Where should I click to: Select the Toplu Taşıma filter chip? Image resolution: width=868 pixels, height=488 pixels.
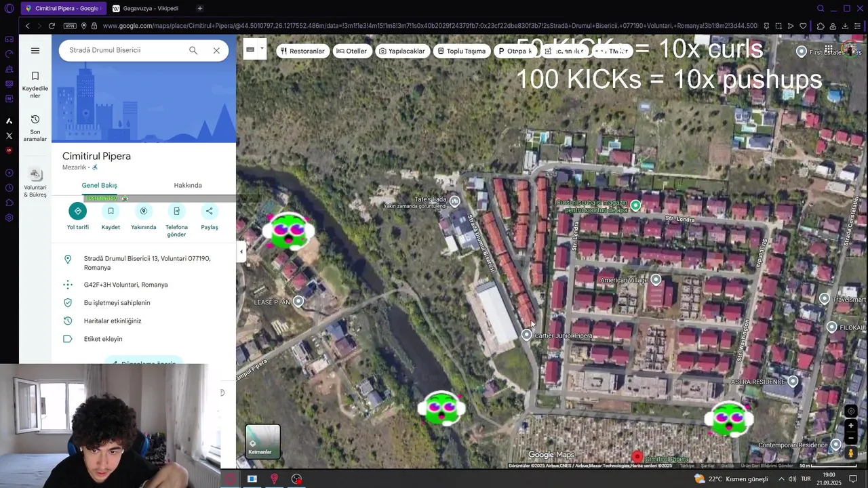point(461,51)
